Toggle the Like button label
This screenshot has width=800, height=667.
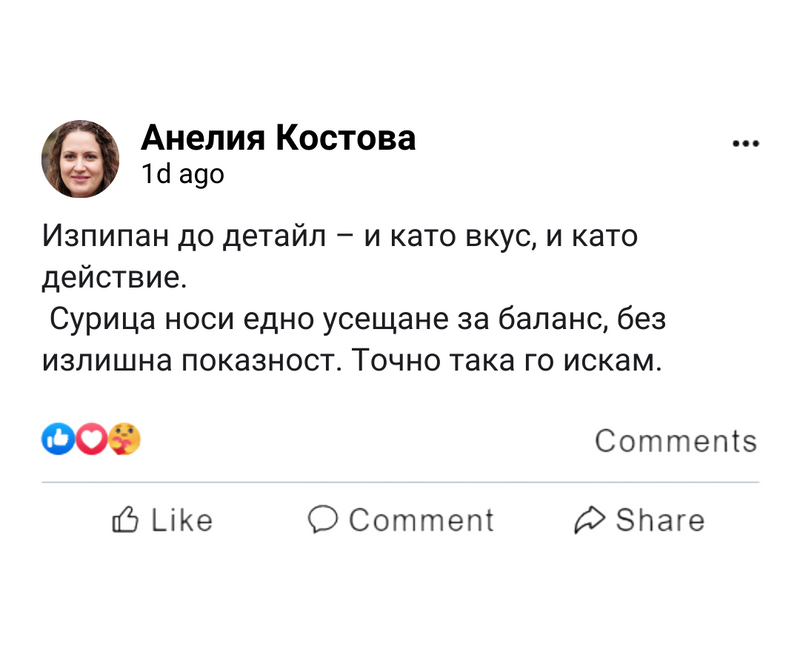(x=181, y=520)
